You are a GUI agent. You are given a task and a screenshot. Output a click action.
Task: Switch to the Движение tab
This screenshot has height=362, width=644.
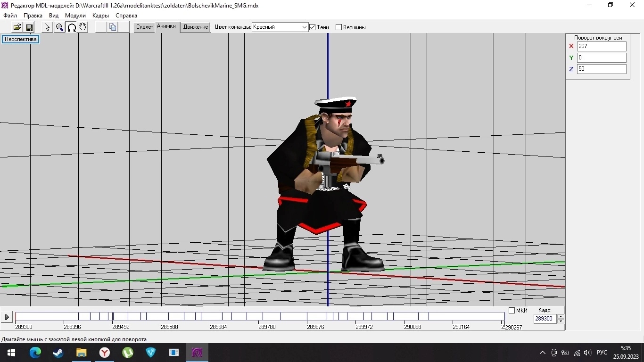click(196, 27)
